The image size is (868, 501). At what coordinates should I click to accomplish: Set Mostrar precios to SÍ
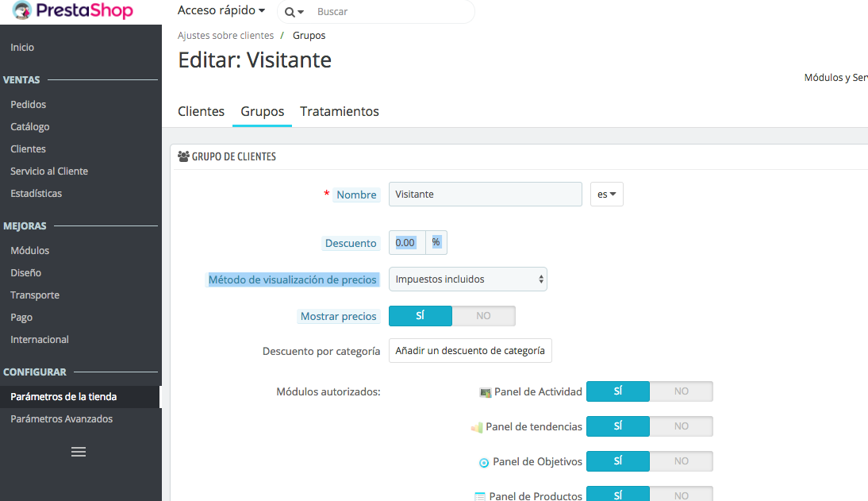(421, 316)
